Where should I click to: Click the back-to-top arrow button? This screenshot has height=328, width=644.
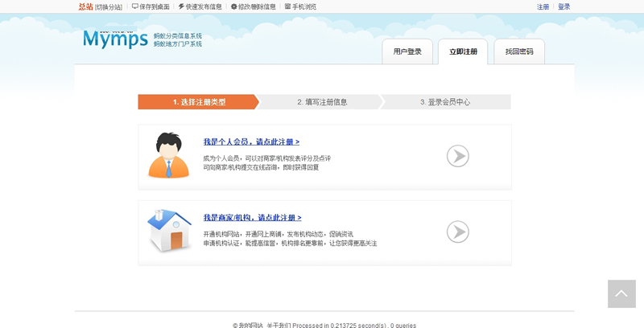point(621,294)
